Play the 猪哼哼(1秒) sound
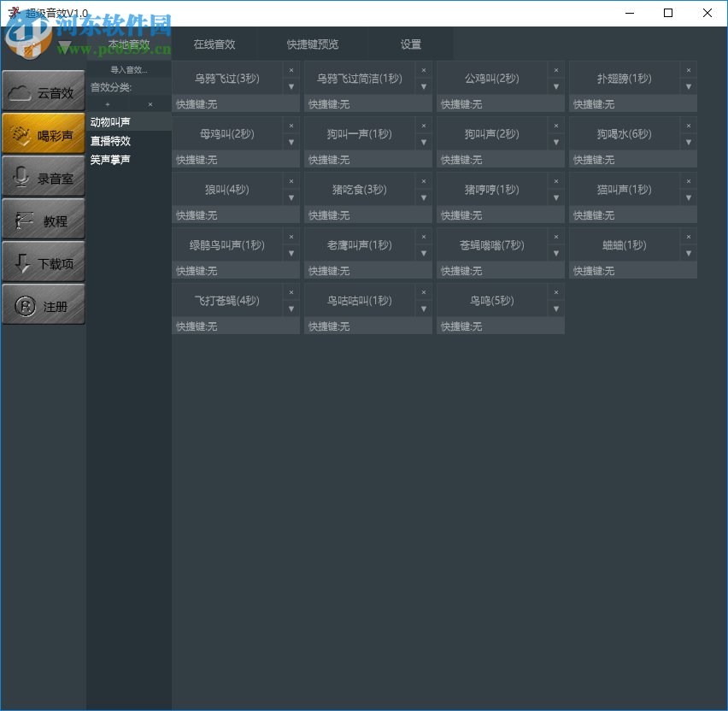 491,189
